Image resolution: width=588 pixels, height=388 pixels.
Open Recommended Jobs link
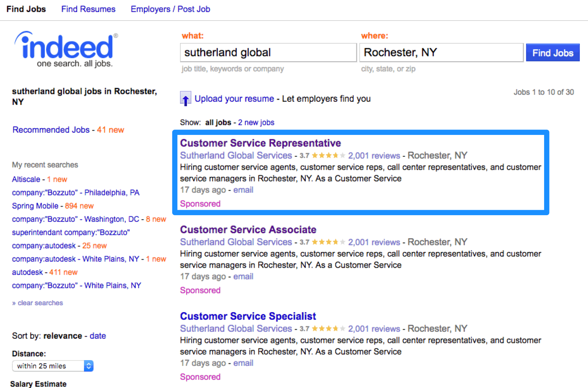click(x=51, y=130)
